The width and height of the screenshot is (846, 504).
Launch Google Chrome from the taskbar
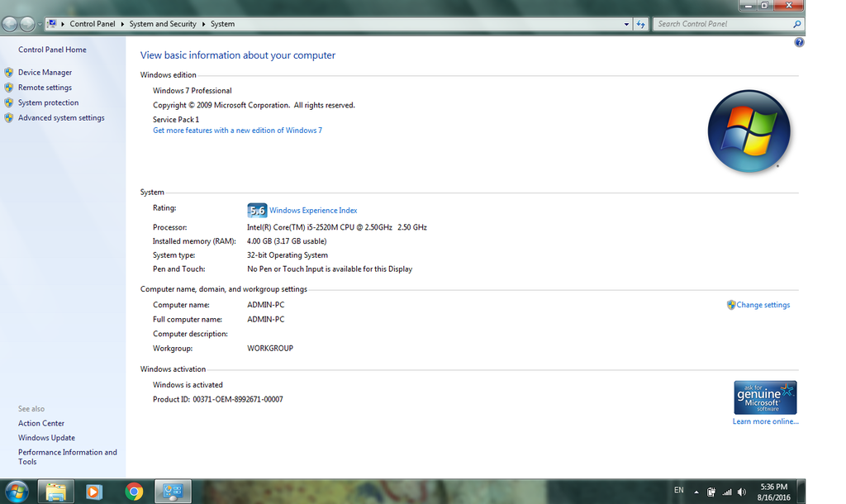click(x=134, y=492)
